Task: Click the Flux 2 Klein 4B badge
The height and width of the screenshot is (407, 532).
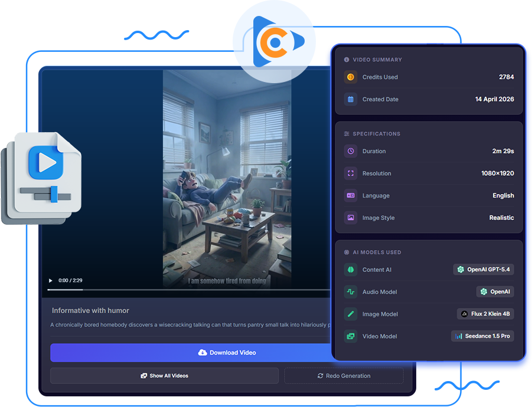Action: 485,314
